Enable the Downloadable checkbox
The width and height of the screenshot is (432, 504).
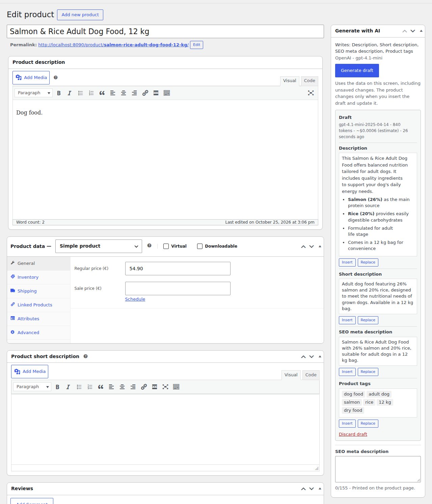200,246
